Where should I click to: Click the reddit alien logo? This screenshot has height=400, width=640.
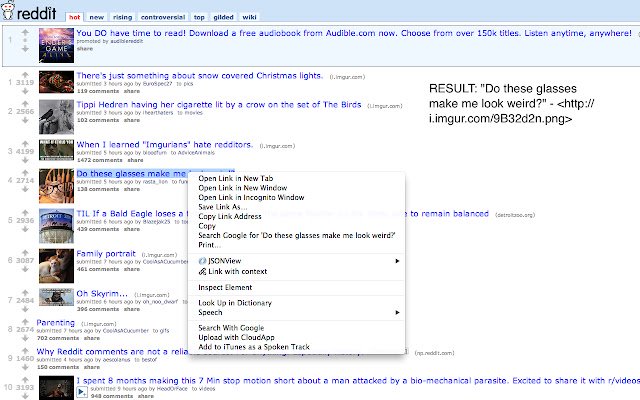[x=7, y=11]
